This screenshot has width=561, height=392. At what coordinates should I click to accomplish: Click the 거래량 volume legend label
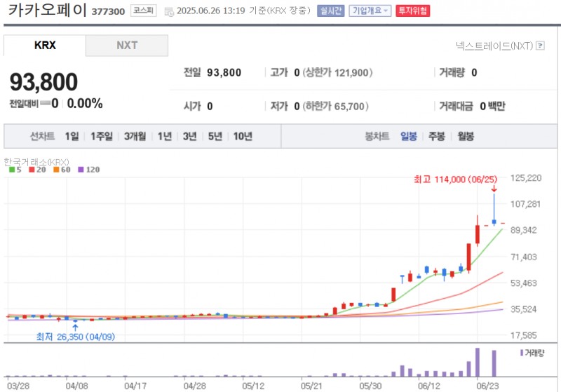click(x=532, y=353)
